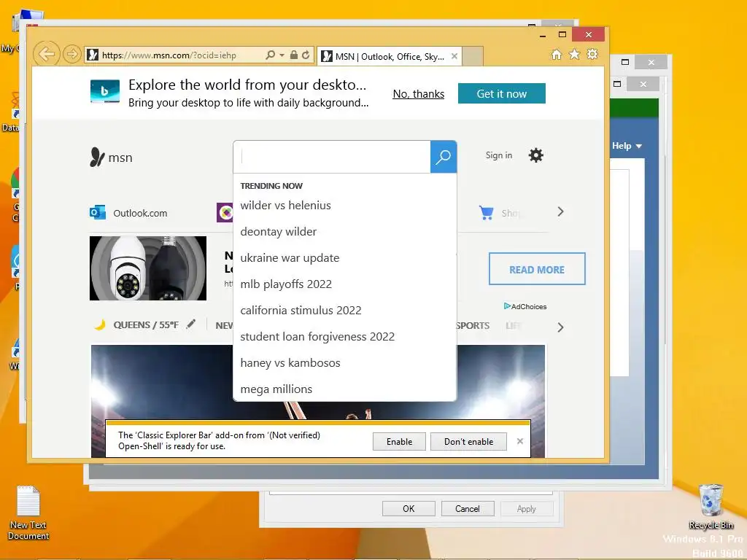Click the QUEENS / 55°F weather label

tap(146, 324)
